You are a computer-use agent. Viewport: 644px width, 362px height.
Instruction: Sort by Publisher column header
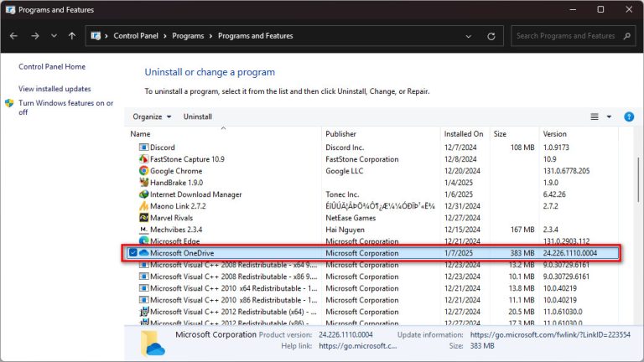pyautogui.click(x=340, y=134)
